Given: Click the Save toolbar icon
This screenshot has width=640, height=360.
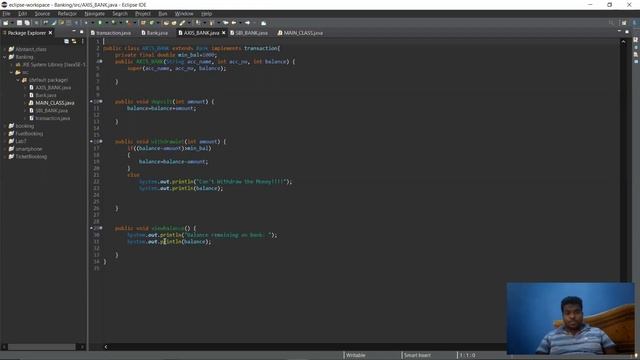Looking at the screenshot, I should pos(19,23).
